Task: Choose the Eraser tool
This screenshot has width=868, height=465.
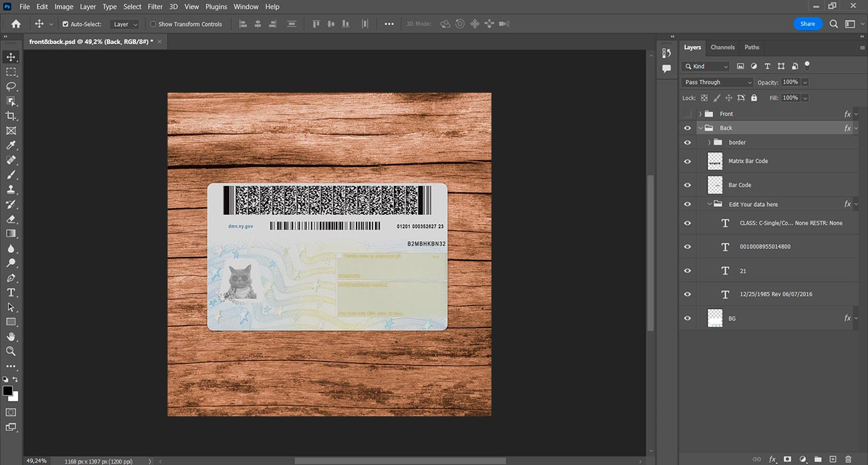Action: (x=11, y=219)
